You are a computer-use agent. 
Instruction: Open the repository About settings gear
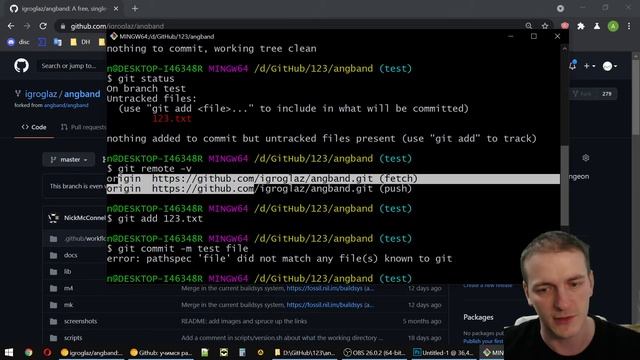tap(586, 158)
